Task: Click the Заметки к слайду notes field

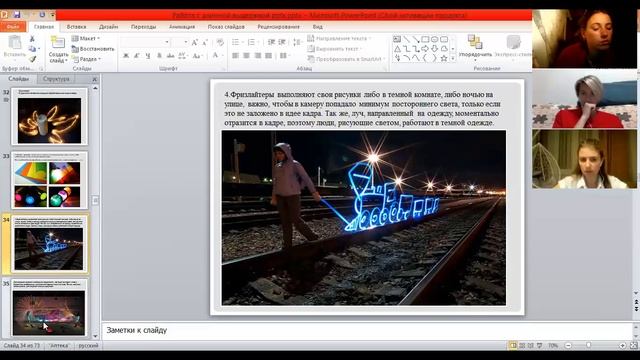Action: (x=368, y=330)
